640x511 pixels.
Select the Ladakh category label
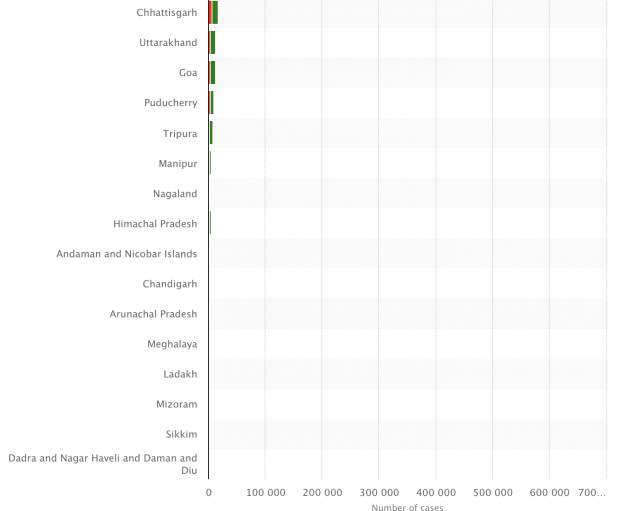coord(180,374)
